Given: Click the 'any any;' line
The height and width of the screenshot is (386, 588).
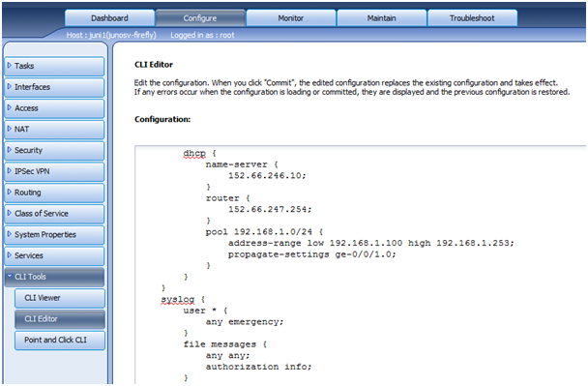Looking at the screenshot, I should point(227,355).
